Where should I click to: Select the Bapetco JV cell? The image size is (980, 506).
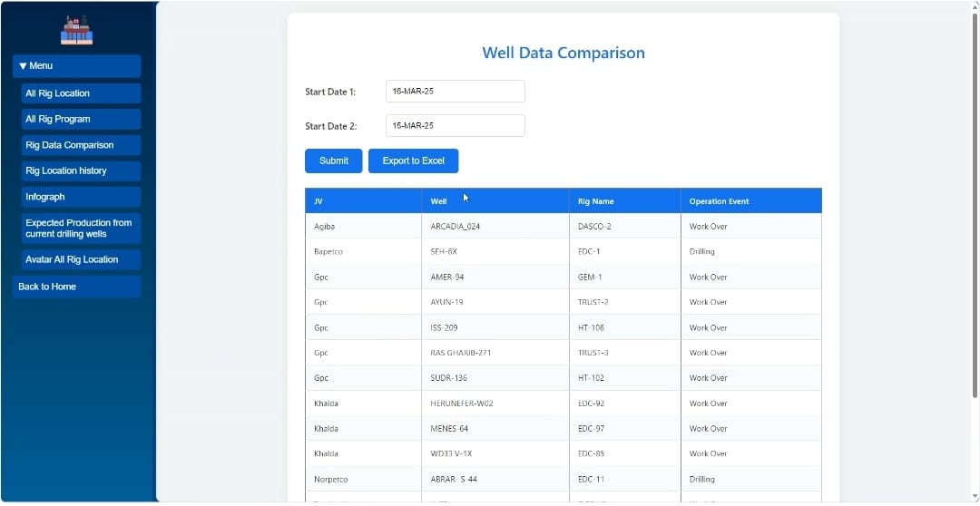(x=363, y=252)
